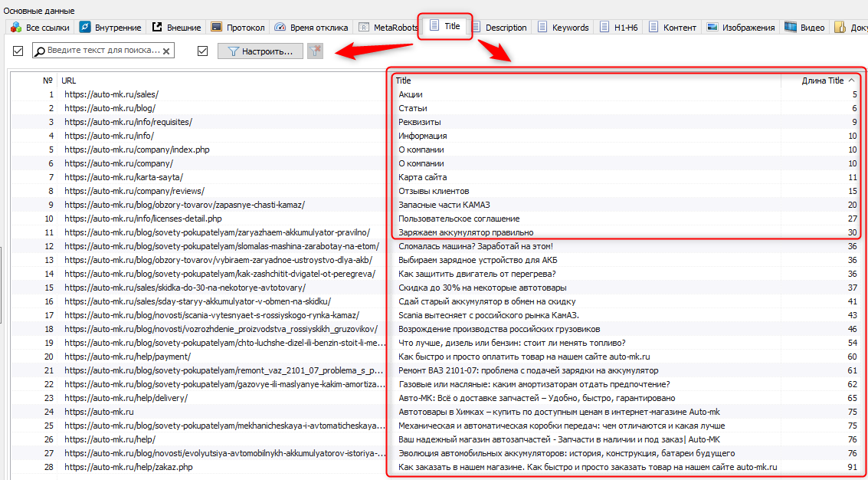Select the Title tab

click(446, 25)
